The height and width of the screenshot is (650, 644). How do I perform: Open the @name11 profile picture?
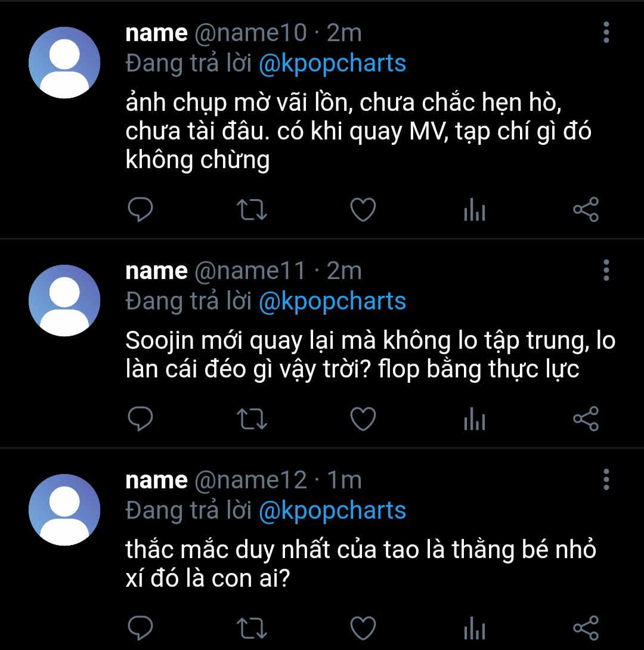pyautogui.click(x=64, y=301)
